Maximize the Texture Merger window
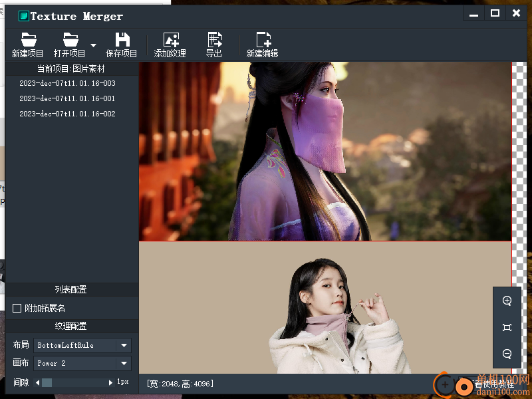The width and height of the screenshot is (532, 399). click(x=495, y=13)
